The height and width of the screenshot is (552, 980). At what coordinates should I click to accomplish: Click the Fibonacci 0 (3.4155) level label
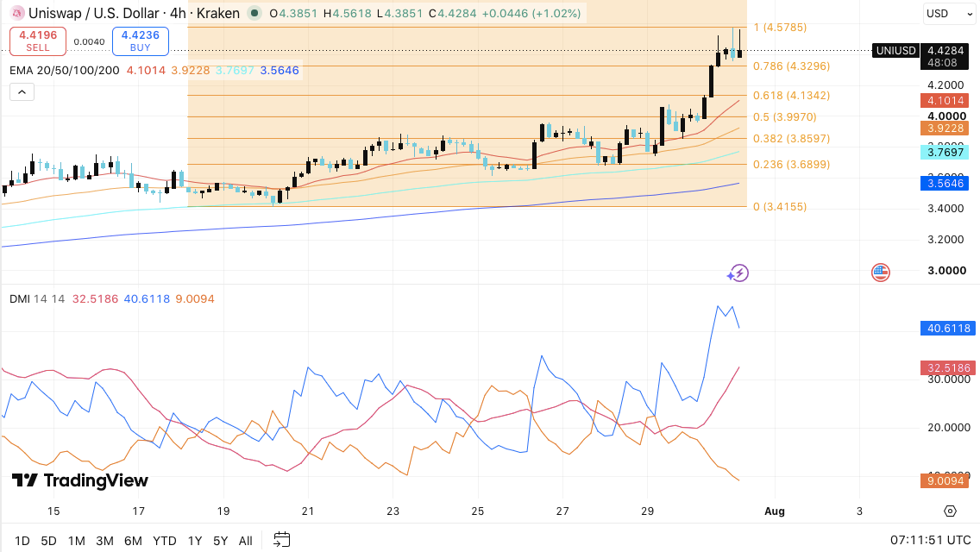coord(780,207)
